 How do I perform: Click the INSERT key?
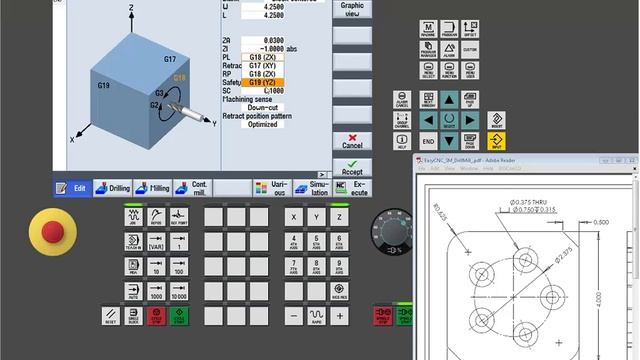(x=497, y=120)
